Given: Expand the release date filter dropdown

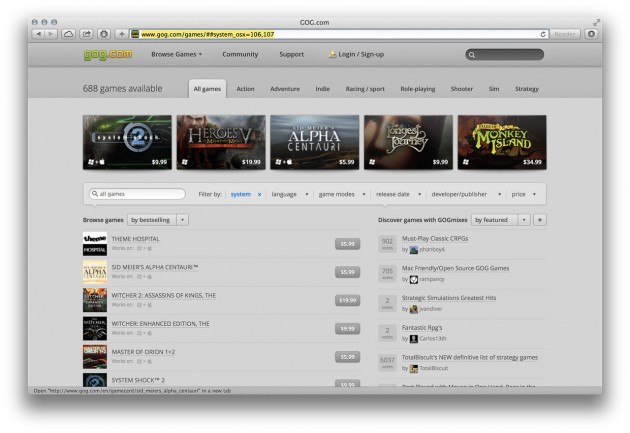Looking at the screenshot, I should (x=399, y=194).
